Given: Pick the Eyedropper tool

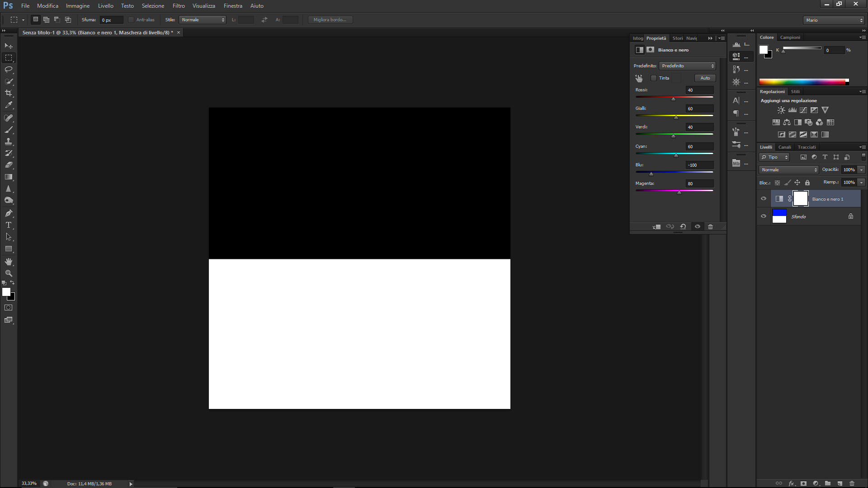Looking at the screenshot, I should click(8, 105).
